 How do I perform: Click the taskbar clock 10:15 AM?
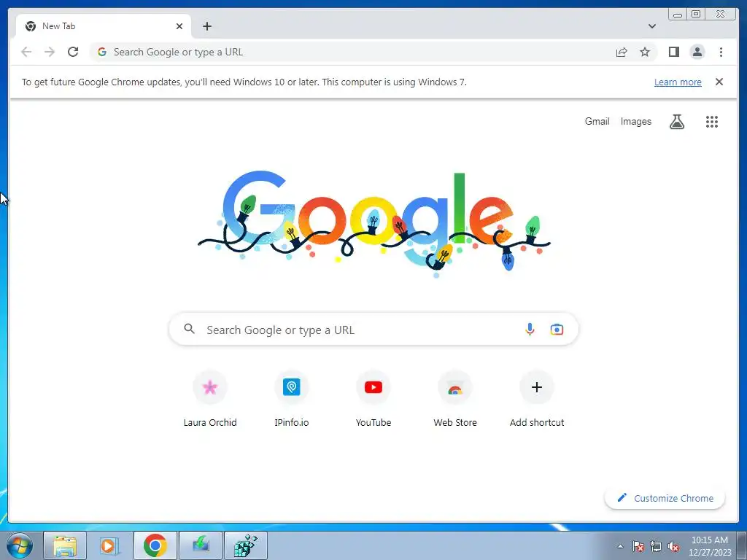tap(709, 546)
